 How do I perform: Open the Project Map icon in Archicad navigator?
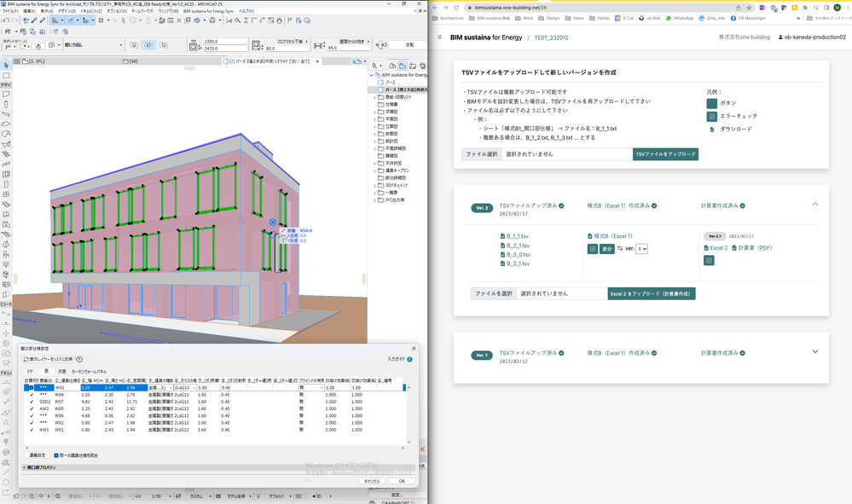[392, 66]
